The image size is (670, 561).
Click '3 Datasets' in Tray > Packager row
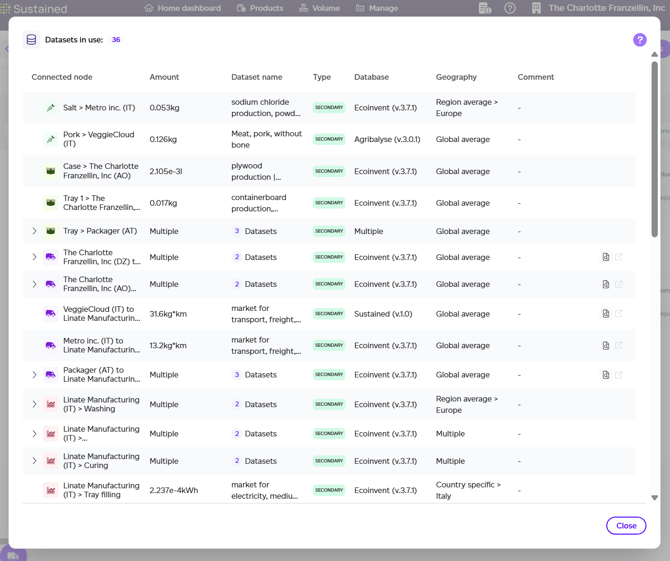point(255,231)
